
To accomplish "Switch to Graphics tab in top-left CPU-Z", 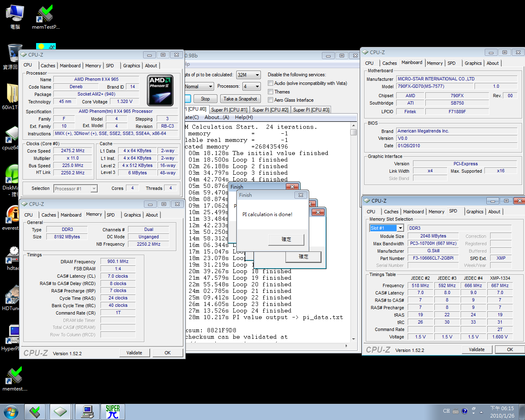I will tap(131, 66).
